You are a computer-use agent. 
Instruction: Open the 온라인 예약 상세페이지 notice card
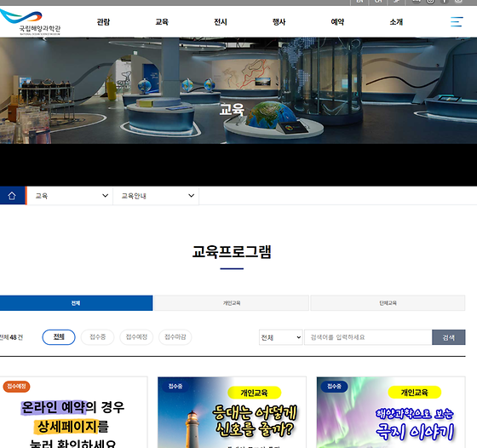tap(73, 412)
